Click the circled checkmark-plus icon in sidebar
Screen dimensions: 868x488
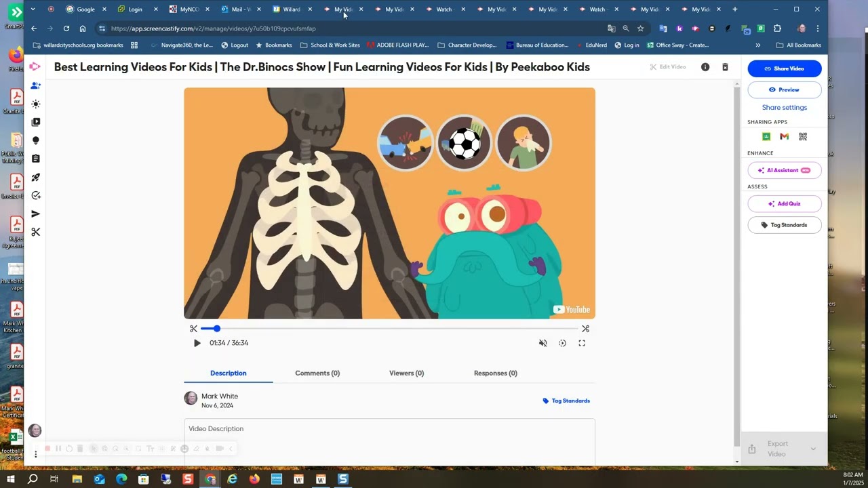point(36,195)
